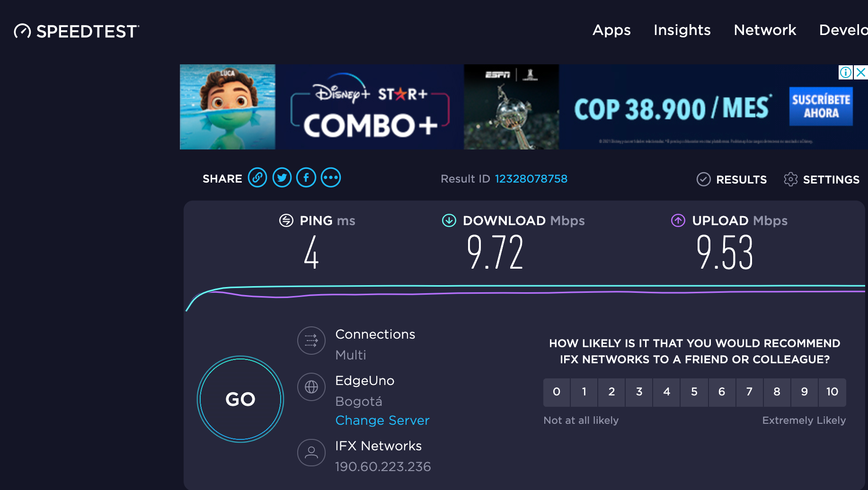The width and height of the screenshot is (868, 490).
Task: Click the EdgeUno server globe icon
Action: 311,386
